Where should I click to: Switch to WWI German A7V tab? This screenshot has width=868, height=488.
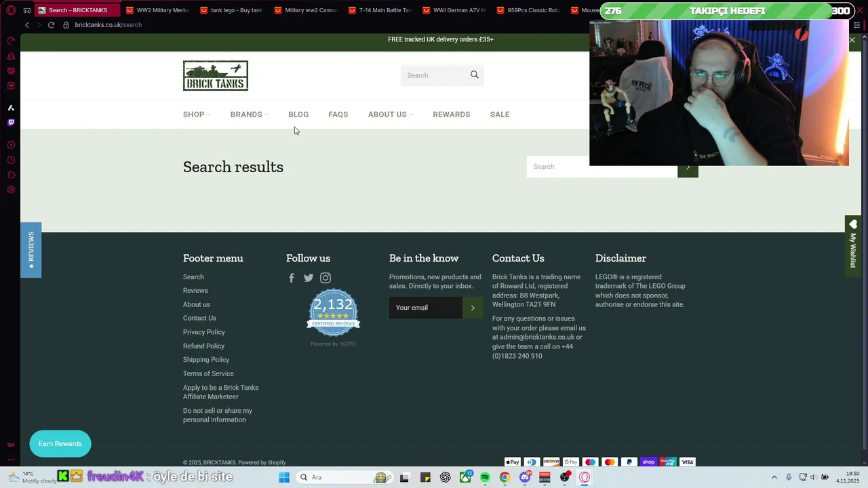pos(454,10)
